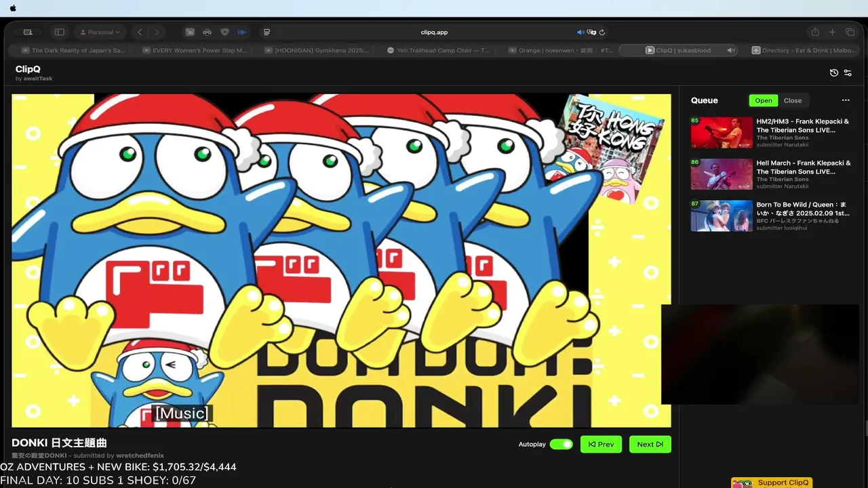Toggle the Autoplay switch
The width and height of the screenshot is (868, 488).
[561, 444]
